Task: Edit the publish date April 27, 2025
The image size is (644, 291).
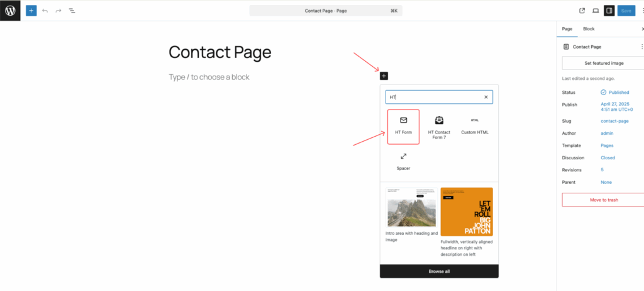Action: (x=616, y=106)
